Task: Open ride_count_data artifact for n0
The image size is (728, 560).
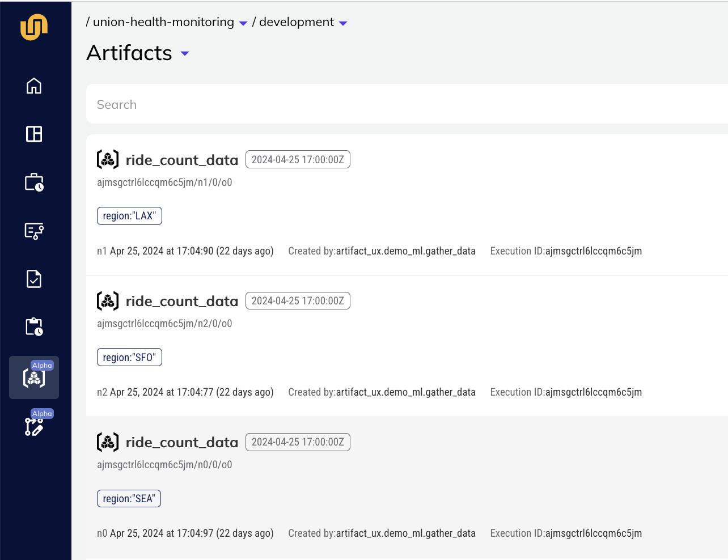Action: tap(182, 442)
